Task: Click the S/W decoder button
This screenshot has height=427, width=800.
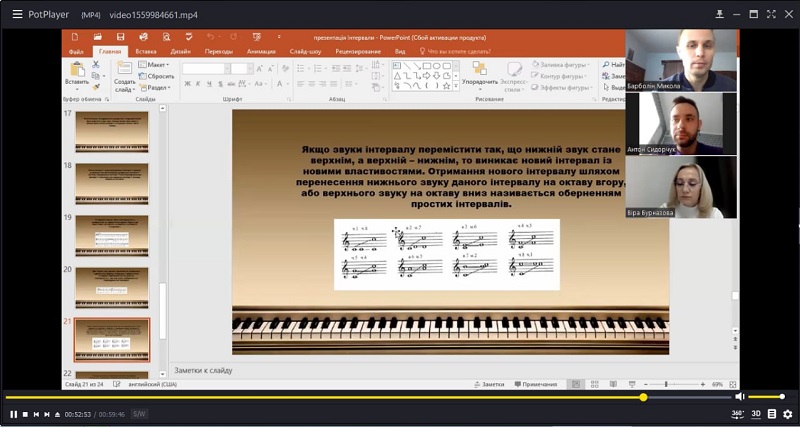Action: pos(139,414)
